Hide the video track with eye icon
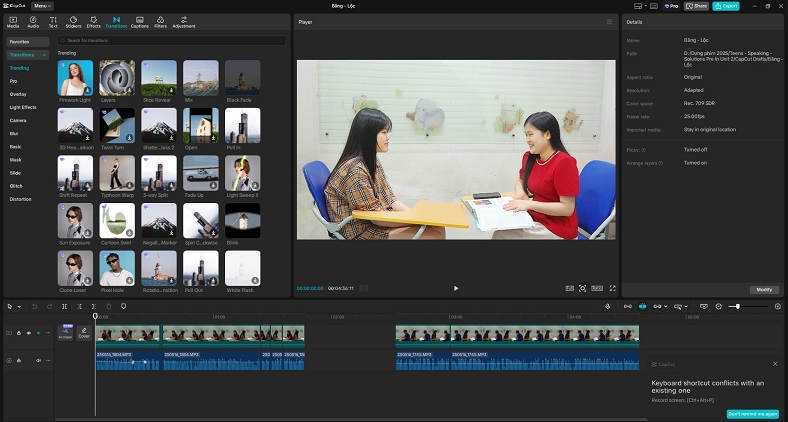 pos(29,333)
